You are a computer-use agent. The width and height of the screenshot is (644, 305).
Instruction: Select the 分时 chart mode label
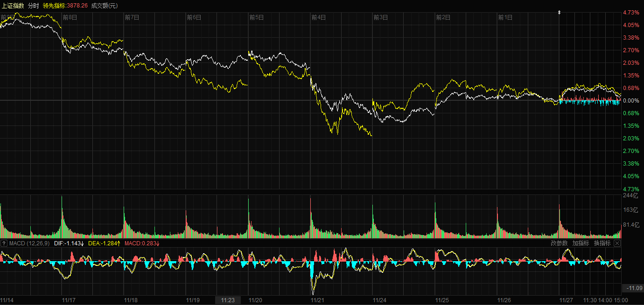tap(34, 6)
